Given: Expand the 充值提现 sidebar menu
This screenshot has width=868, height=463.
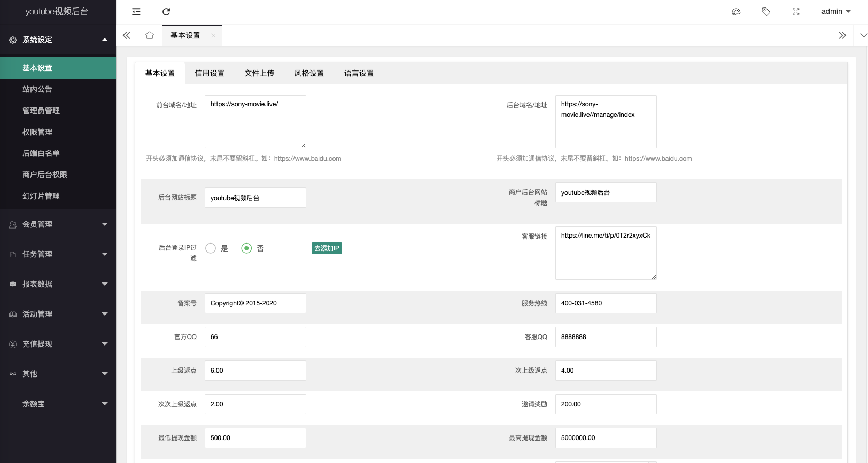Looking at the screenshot, I should (58, 344).
